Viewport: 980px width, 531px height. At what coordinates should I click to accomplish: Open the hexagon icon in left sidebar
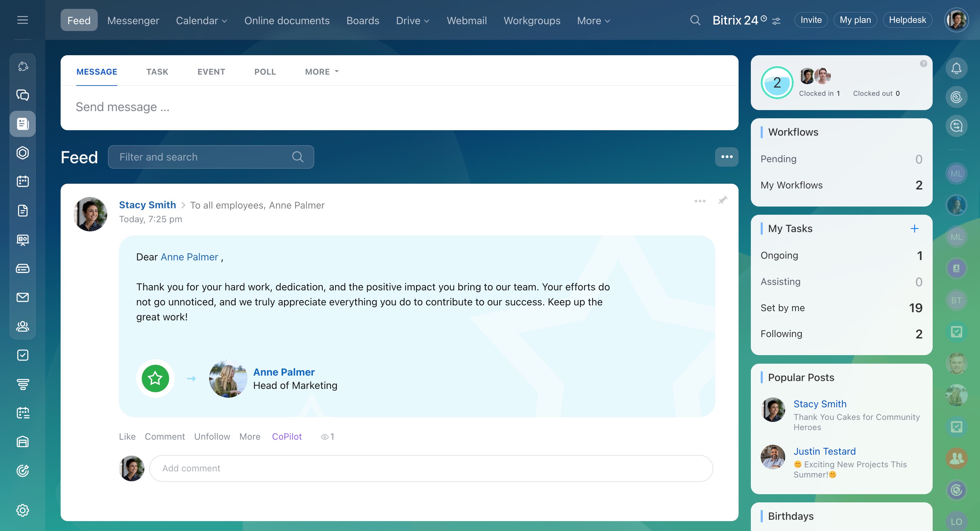coord(22,153)
